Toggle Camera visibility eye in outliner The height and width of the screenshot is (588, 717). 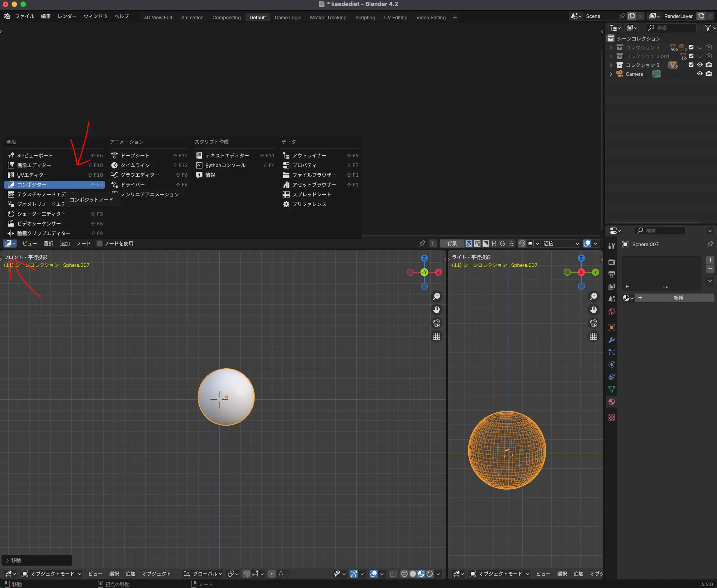[x=699, y=73]
